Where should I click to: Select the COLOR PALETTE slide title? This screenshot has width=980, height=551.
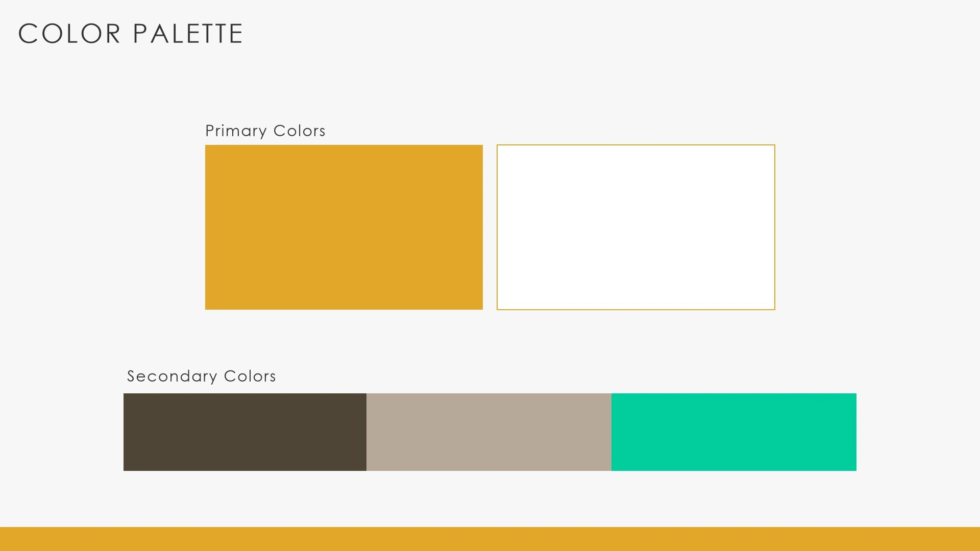(131, 34)
